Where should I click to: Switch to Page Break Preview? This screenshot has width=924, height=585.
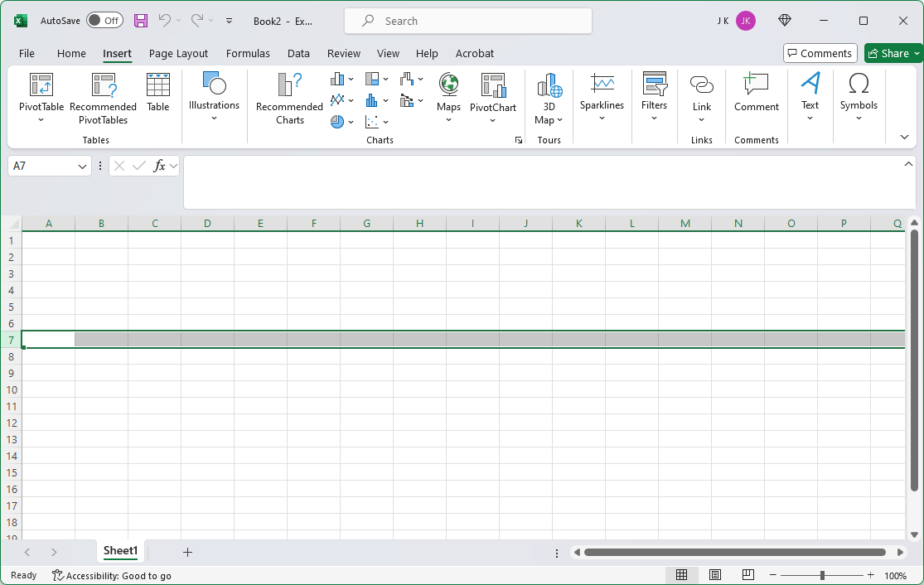pos(747,575)
